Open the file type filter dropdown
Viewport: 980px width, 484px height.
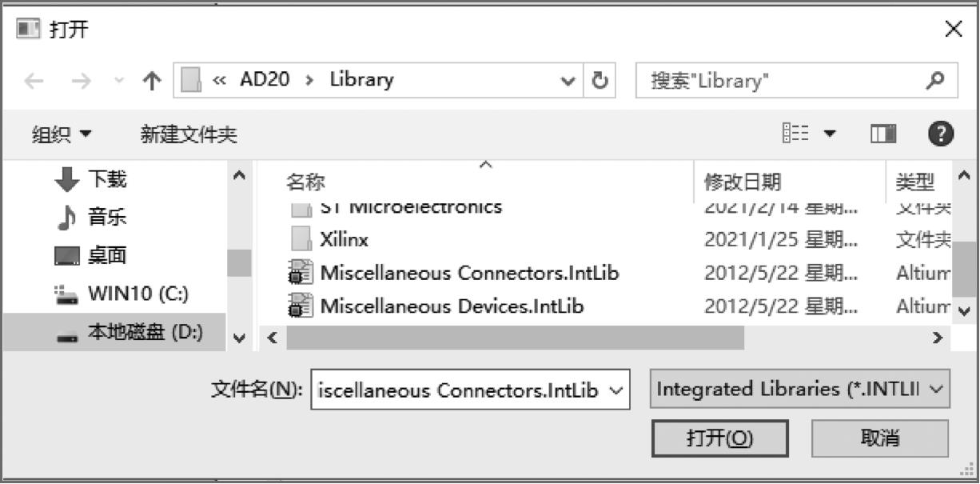[799, 390]
